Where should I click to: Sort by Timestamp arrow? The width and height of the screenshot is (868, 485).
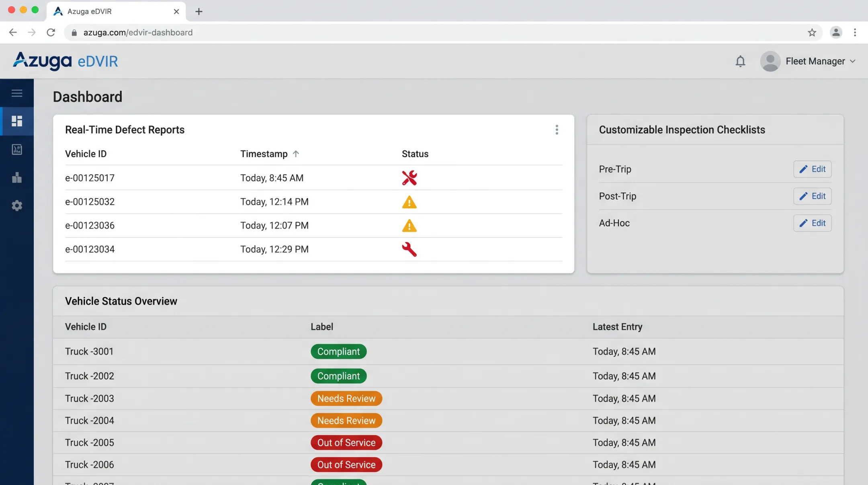(x=296, y=154)
